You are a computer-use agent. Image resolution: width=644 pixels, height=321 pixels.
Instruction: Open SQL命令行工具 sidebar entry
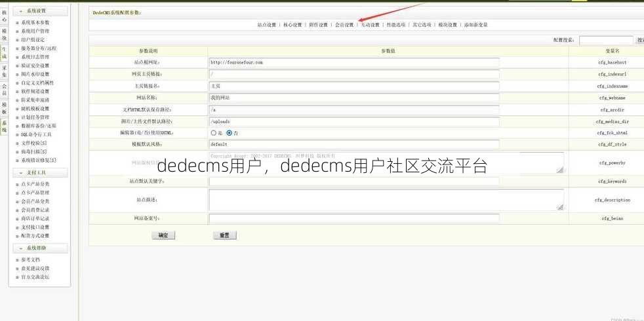[x=36, y=135]
